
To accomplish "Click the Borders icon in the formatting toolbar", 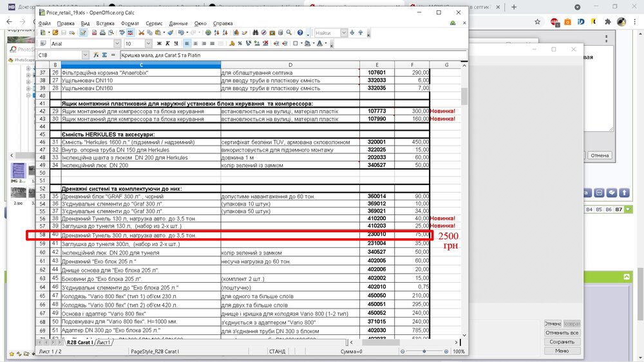I will pos(296,44).
